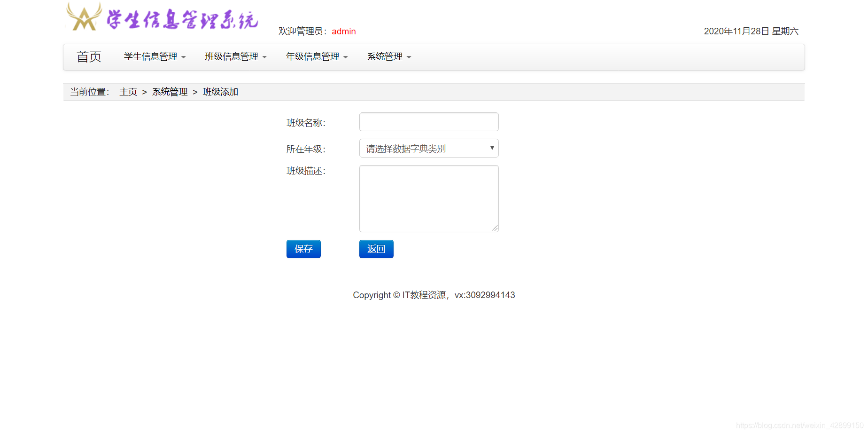This screenshot has height=434, width=868.
Task: Click the Copyright footer text
Action: coord(434,295)
